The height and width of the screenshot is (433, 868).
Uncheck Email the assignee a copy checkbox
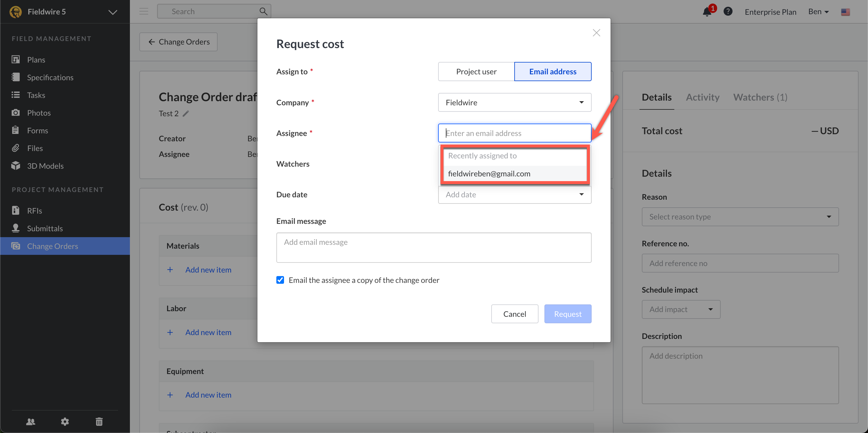(280, 280)
